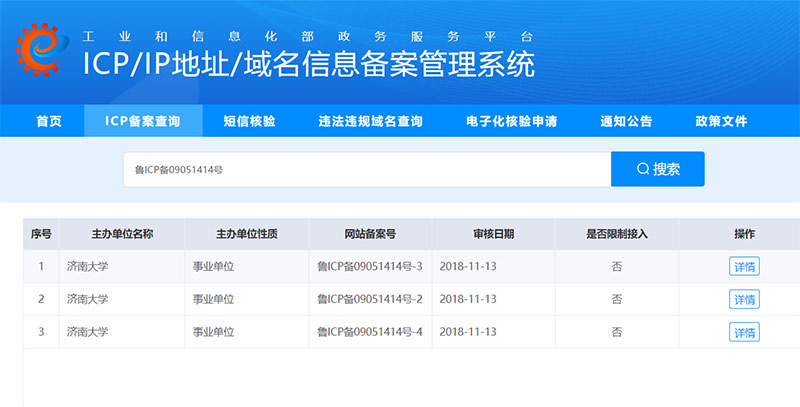The height and width of the screenshot is (407, 800).
Task: Open 详情 for record ending in -3
Action: [x=744, y=267]
